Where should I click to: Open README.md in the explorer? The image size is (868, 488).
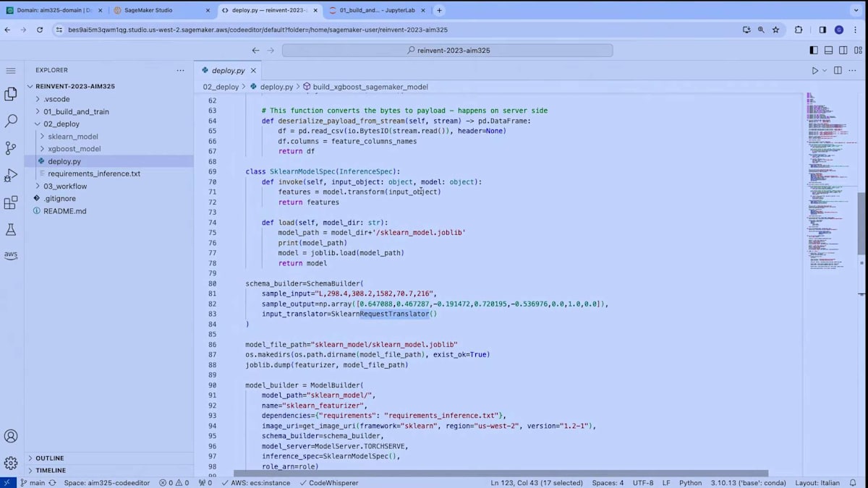click(64, 210)
